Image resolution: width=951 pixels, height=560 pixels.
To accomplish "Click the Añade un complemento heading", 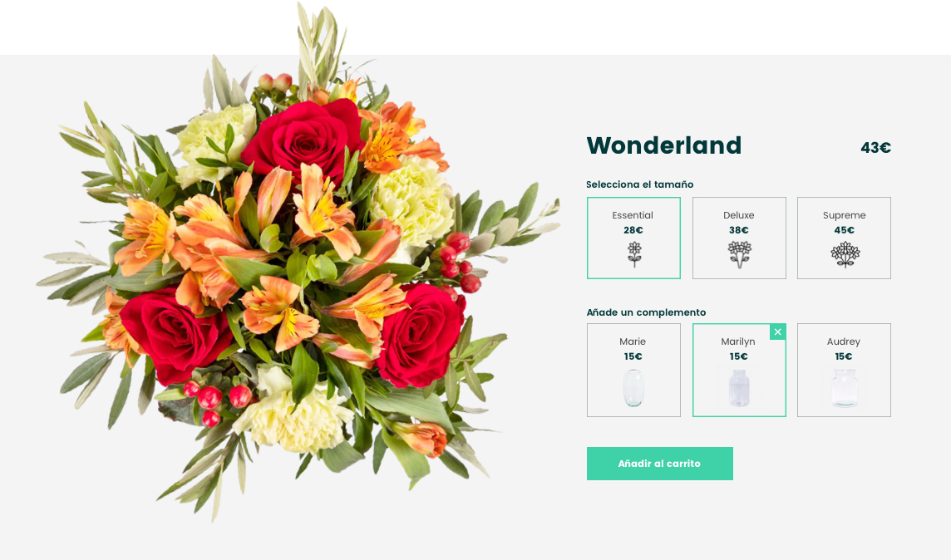I will coord(646,312).
